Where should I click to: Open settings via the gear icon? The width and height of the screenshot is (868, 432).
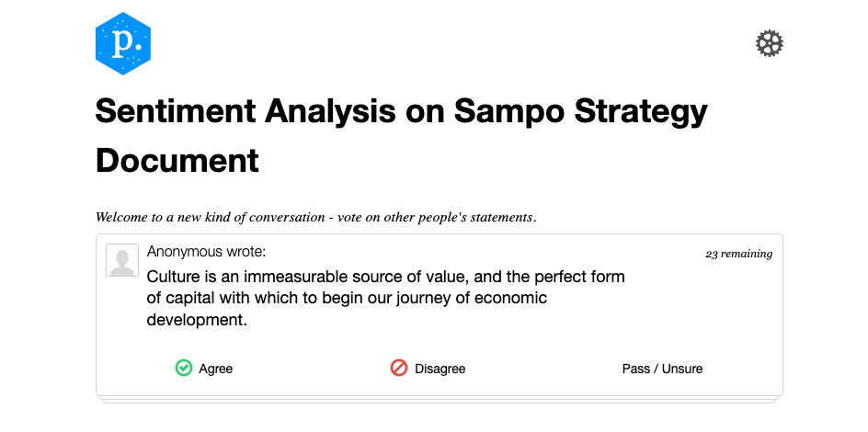tap(770, 43)
